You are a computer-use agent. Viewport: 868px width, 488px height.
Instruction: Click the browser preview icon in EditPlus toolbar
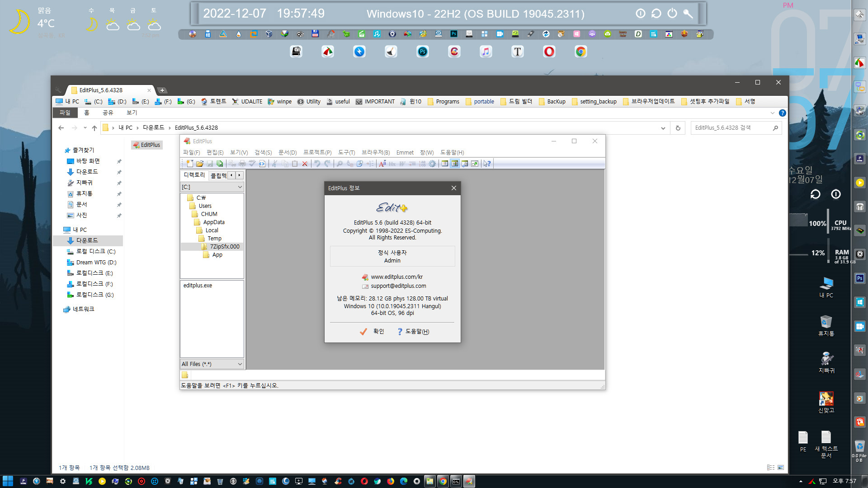point(262,164)
